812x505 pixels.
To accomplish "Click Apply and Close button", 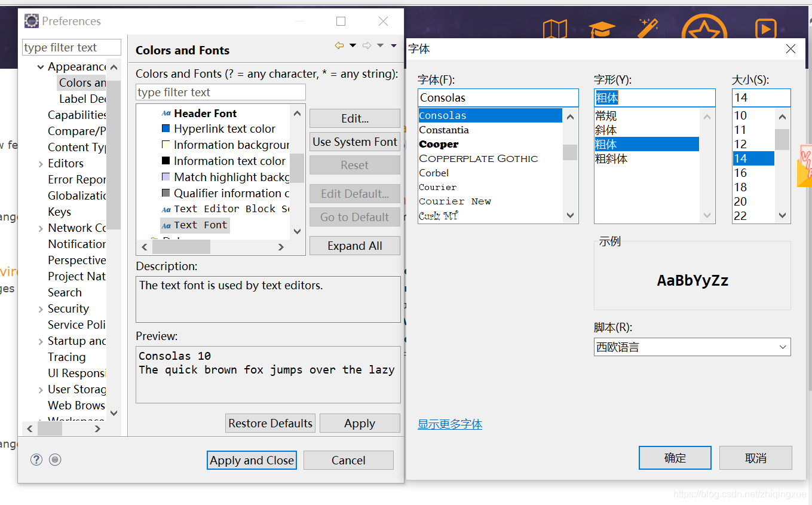I will tap(252, 460).
